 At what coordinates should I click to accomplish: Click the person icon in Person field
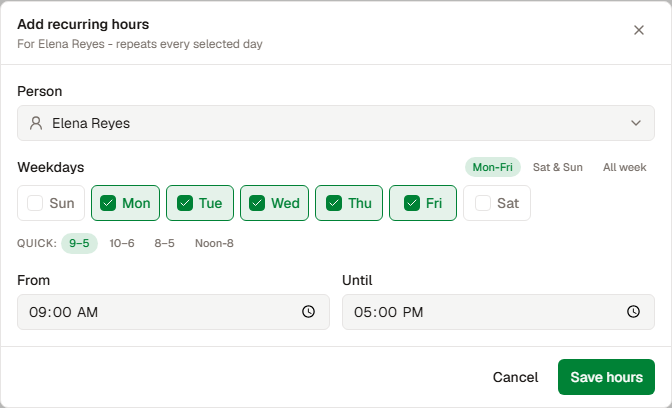coord(36,123)
